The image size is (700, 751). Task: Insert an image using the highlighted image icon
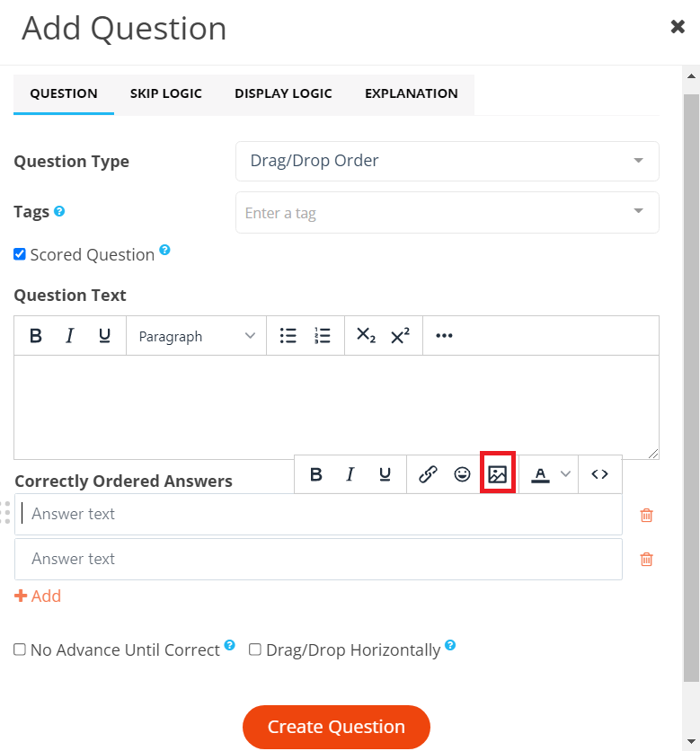(x=498, y=473)
